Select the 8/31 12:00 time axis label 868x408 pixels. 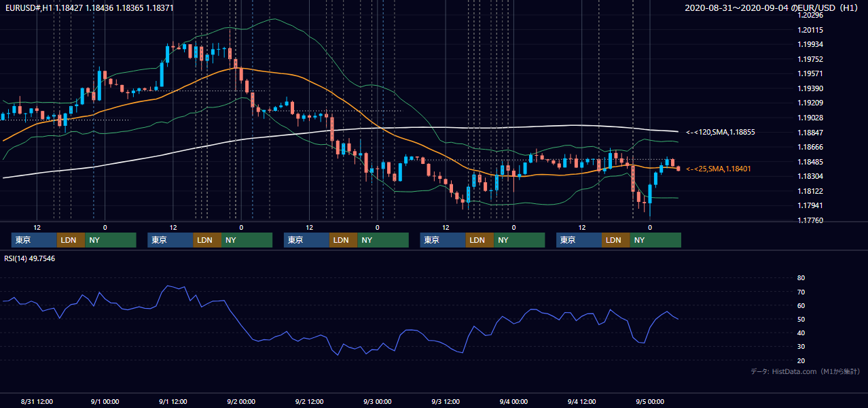(x=37, y=401)
